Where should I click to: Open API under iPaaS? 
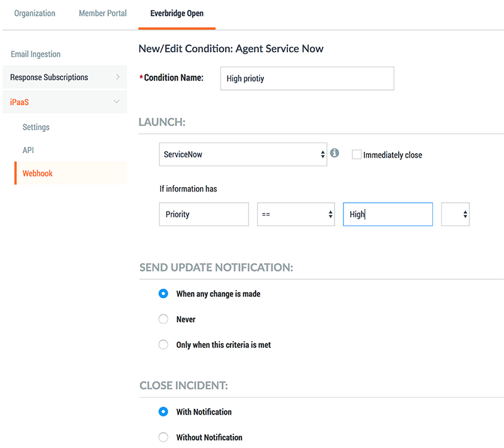(x=28, y=150)
